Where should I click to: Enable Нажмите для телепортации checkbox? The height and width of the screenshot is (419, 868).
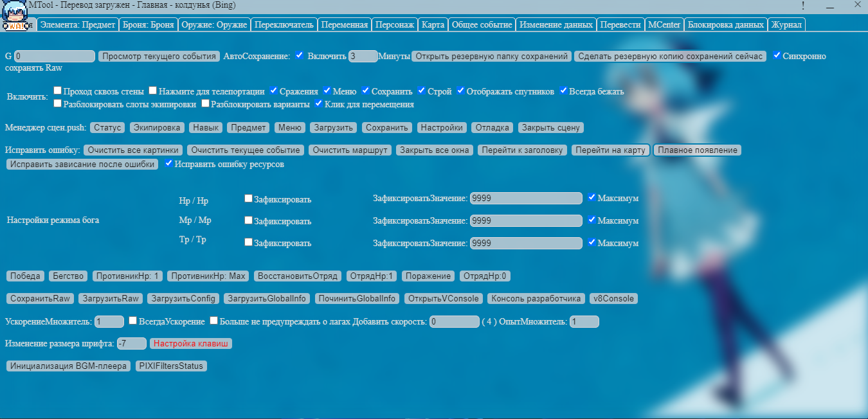point(153,91)
